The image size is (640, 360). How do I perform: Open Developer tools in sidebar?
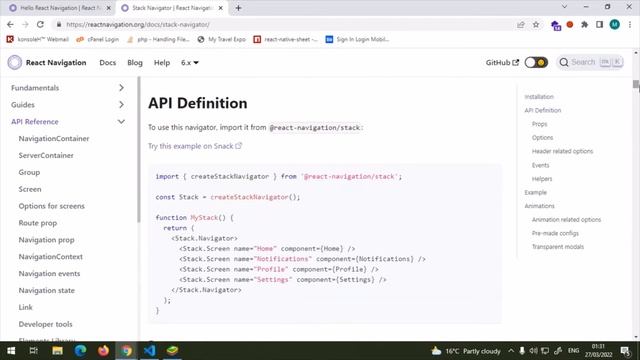[x=45, y=324]
